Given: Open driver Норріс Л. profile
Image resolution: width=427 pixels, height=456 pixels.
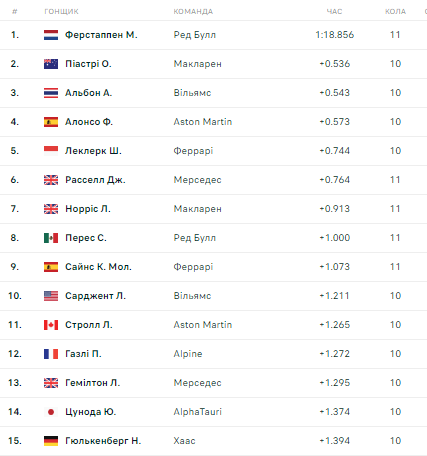Looking at the screenshot, I should click(x=88, y=209).
